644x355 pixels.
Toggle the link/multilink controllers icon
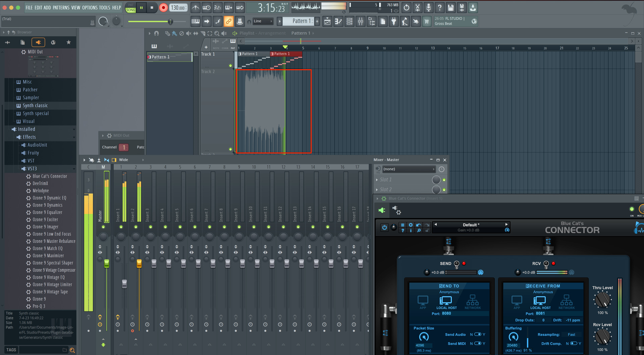[x=229, y=21]
